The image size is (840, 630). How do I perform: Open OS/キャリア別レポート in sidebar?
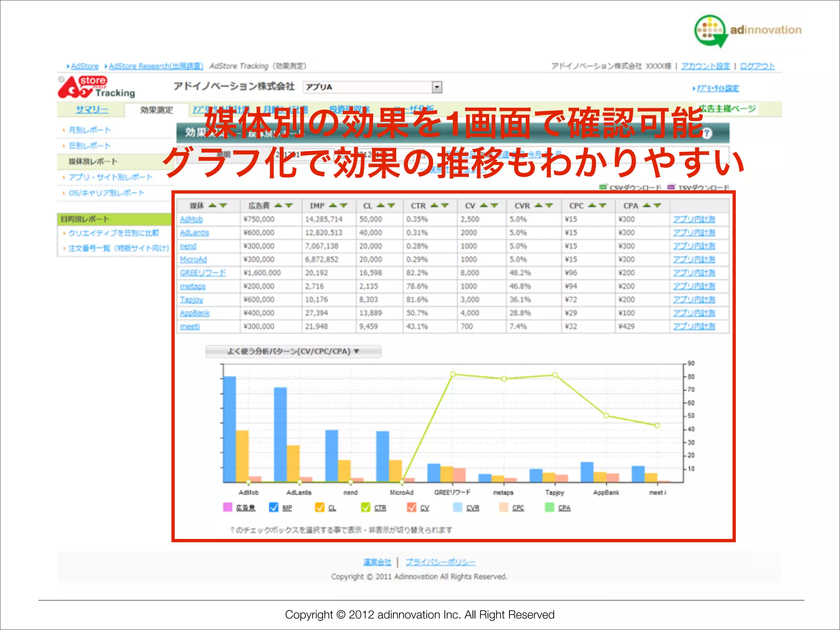pyautogui.click(x=106, y=193)
